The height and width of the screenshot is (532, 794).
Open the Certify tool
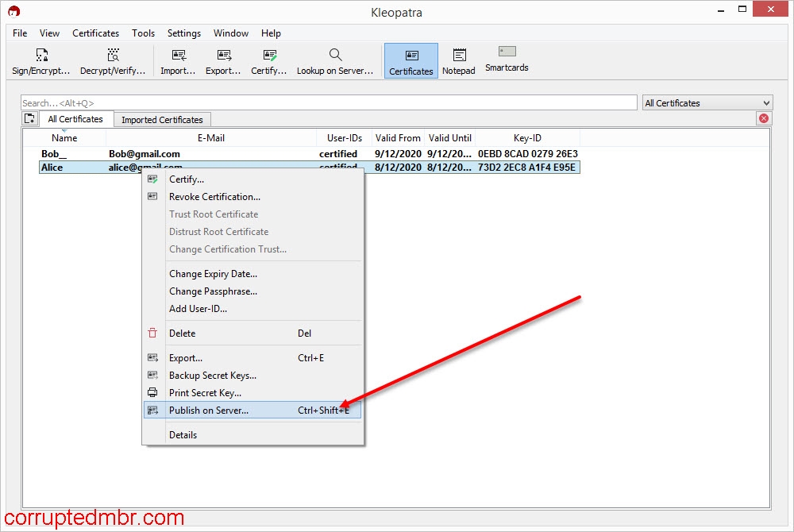click(268, 60)
